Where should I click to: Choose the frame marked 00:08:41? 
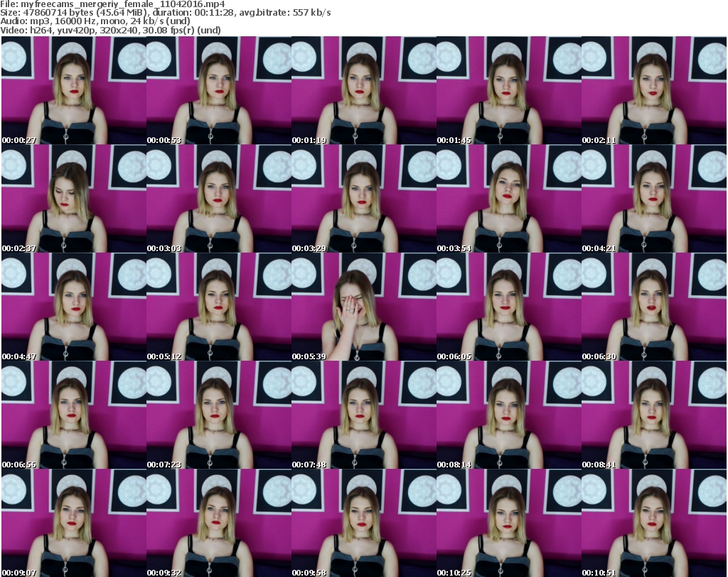point(654,415)
